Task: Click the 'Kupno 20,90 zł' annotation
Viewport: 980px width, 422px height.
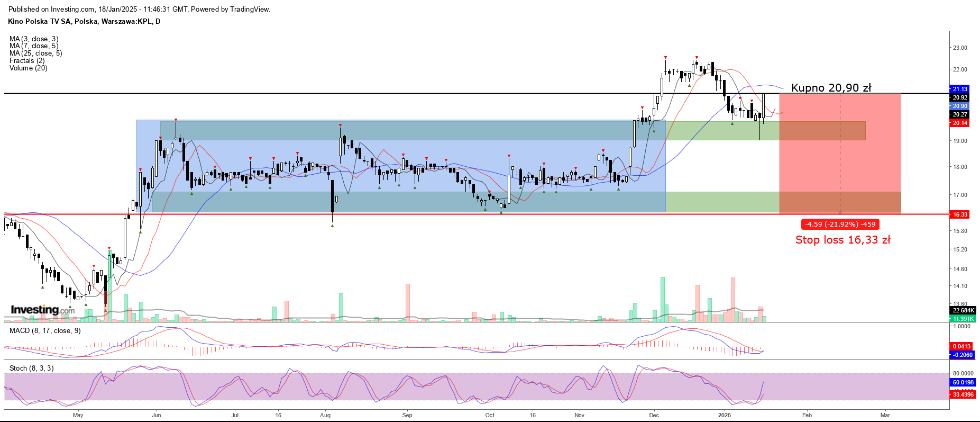Action: pos(831,88)
